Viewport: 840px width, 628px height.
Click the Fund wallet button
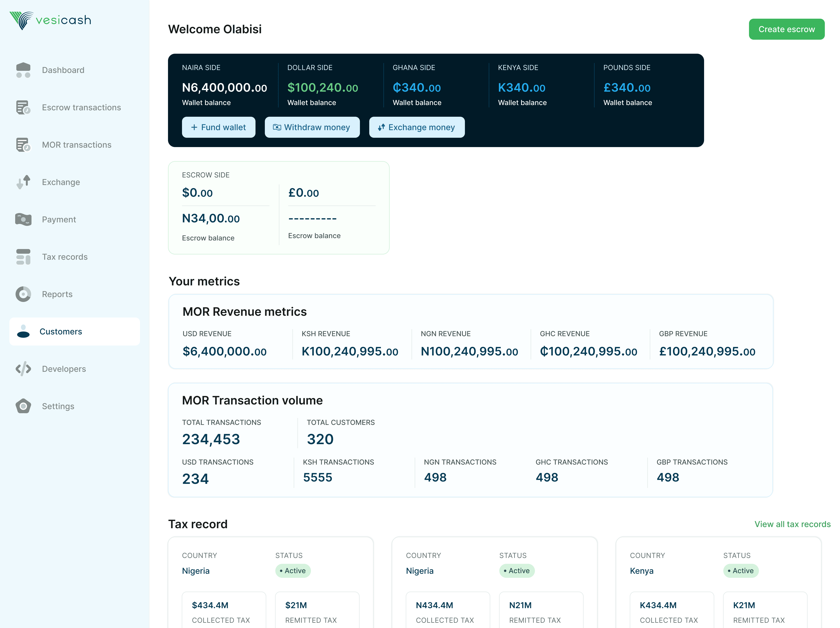[x=219, y=127]
